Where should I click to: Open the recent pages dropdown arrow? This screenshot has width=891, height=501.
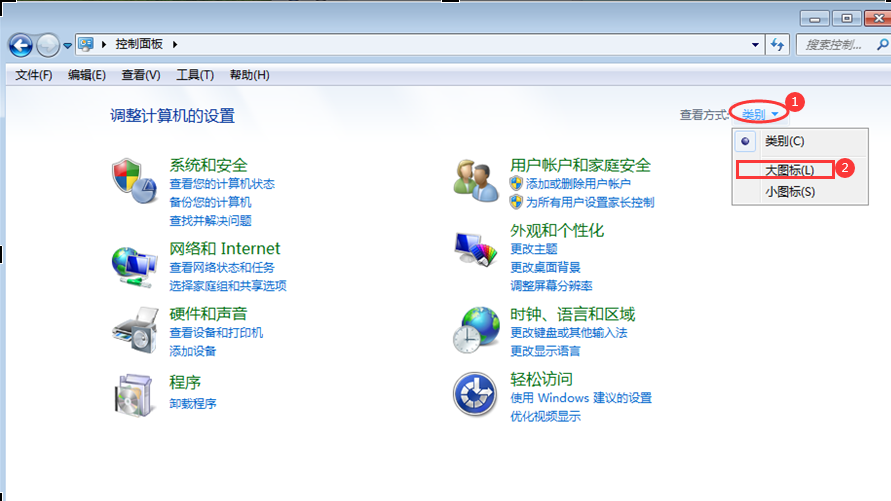pos(67,45)
